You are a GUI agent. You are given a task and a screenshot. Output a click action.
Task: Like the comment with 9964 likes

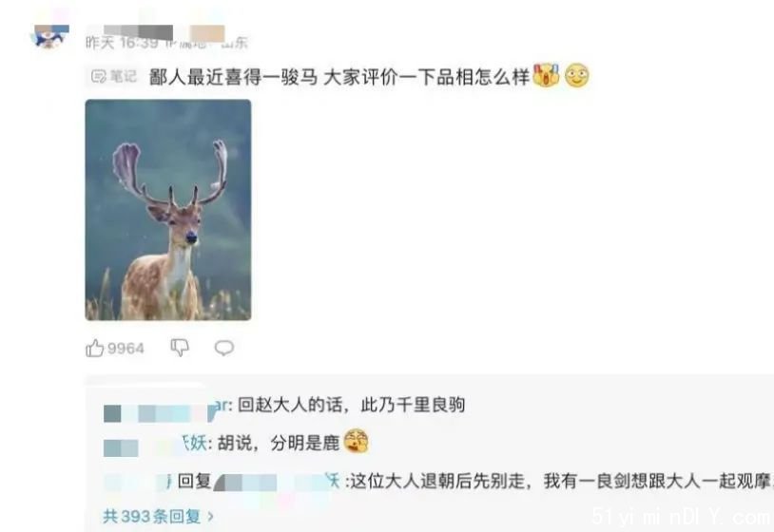pos(94,348)
